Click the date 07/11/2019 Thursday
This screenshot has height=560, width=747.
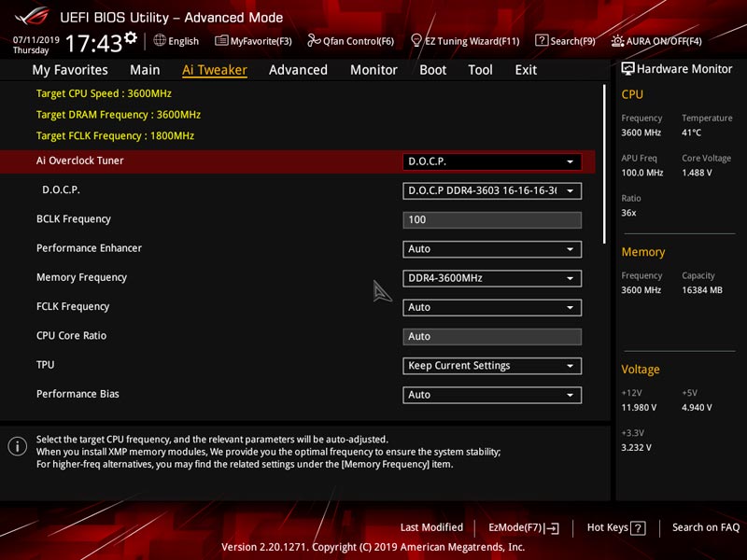pos(35,45)
